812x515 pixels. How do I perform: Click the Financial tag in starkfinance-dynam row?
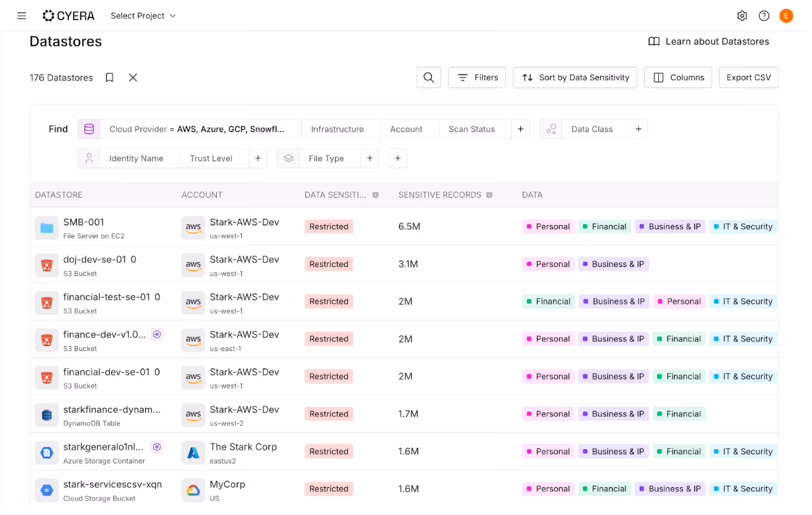pos(679,414)
